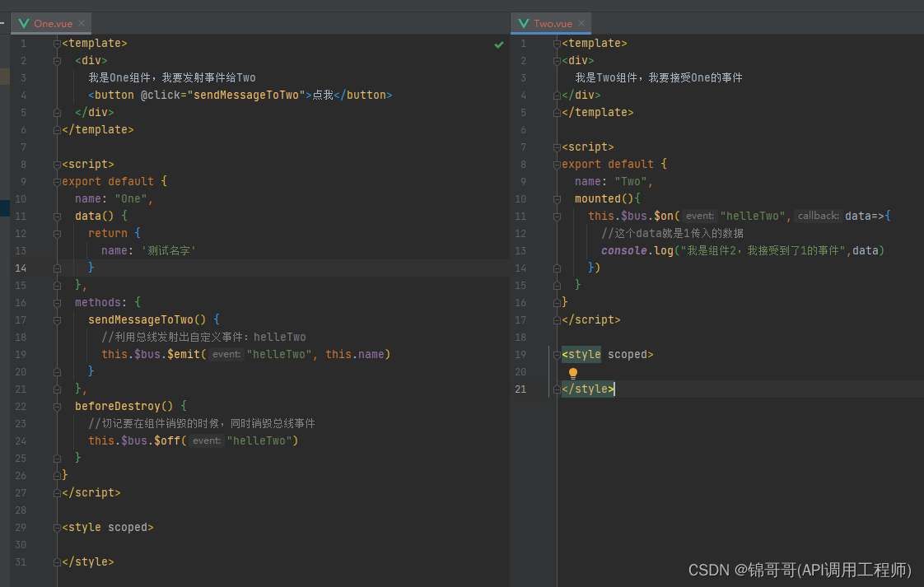This screenshot has width=924, height=587.
Task: Click the comment on line 18 of One.vue
Action: (203, 337)
